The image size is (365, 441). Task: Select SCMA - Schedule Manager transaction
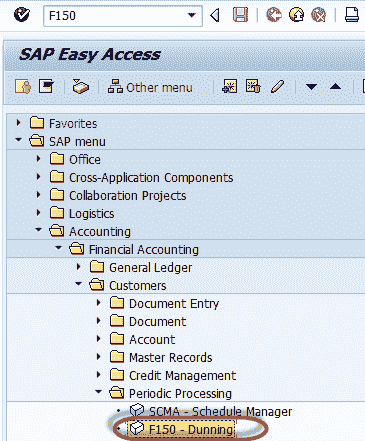tap(220, 412)
